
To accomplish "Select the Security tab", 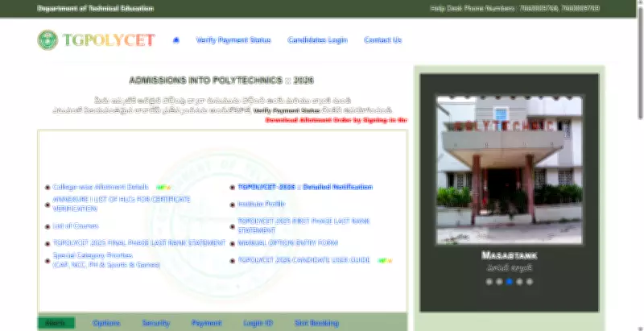I will tap(156, 323).
